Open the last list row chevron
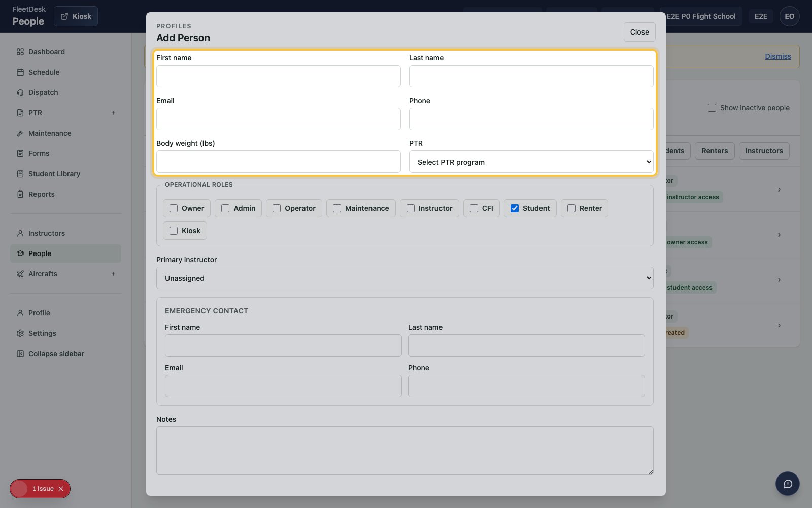 coord(779,325)
